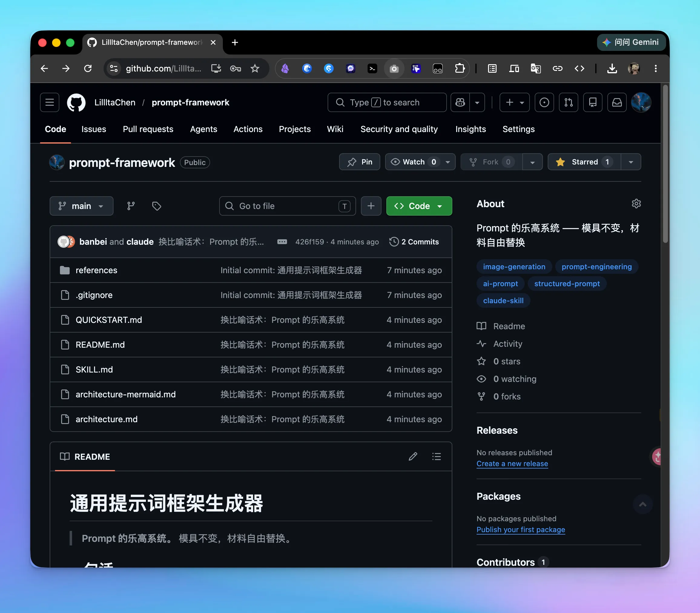Screen dimensions: 700x613
Task: Pin the prompt-framework repository
Action: click(x=359, y=162)
